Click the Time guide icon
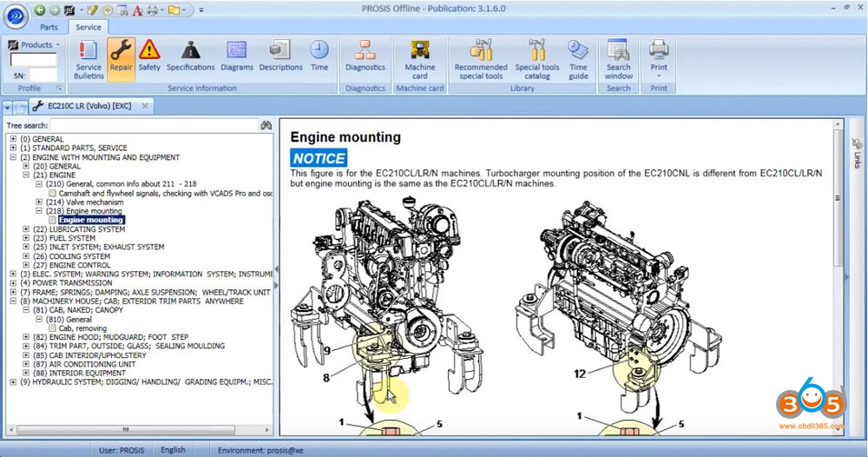 tap(578, 59)
